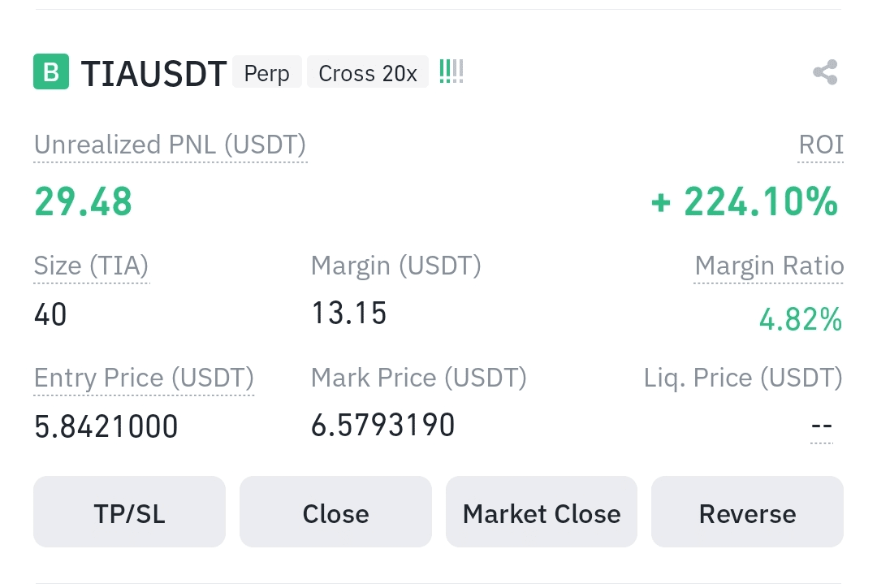Tap the 4.82% margin ratio value
This screenshot has height=588, width=877.
pos(800,320)
